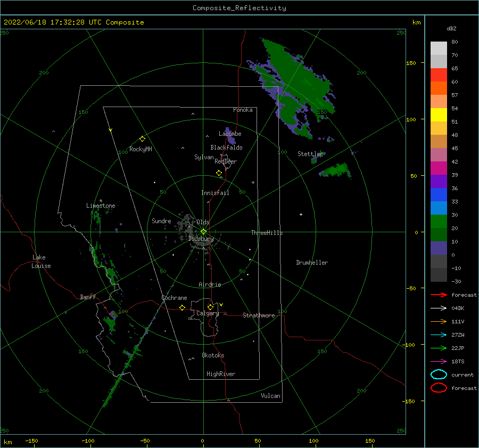
Task: Select the slate-purple swatch between 10 and 0 dBZ
Action: (x=439, y=248)
